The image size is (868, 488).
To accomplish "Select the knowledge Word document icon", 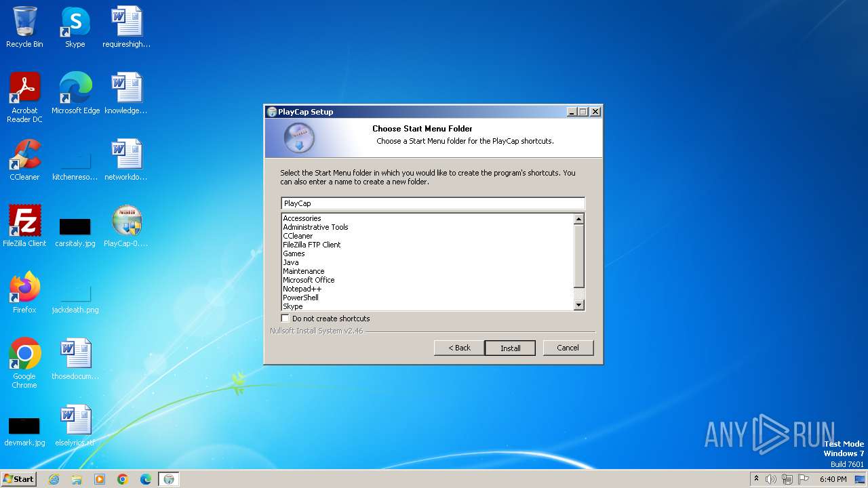I will point(126,93).
